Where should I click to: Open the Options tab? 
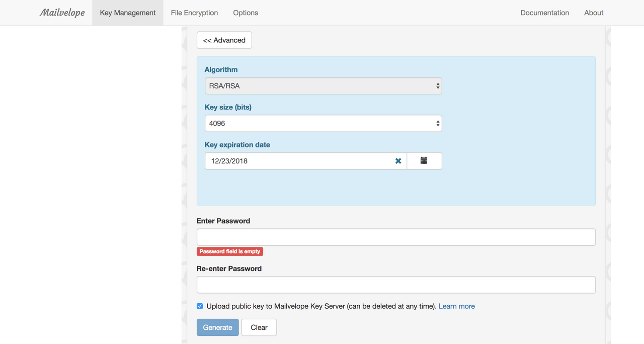coord(245,12)
